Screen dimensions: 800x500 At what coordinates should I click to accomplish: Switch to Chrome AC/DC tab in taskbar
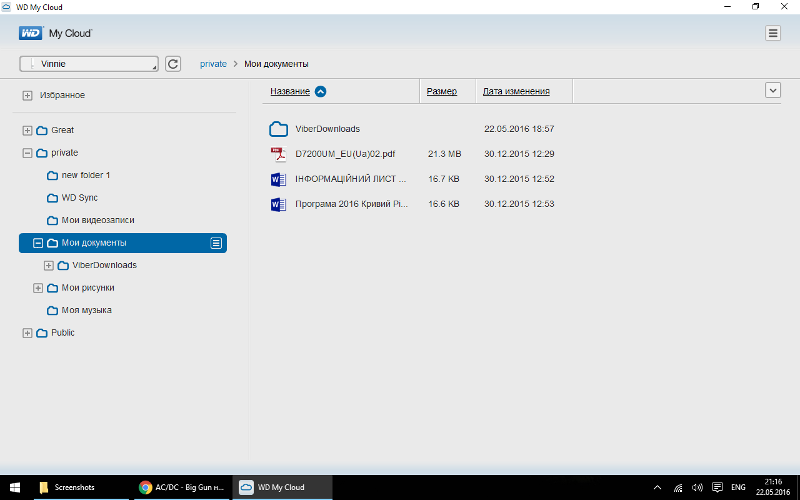[182, 487]
